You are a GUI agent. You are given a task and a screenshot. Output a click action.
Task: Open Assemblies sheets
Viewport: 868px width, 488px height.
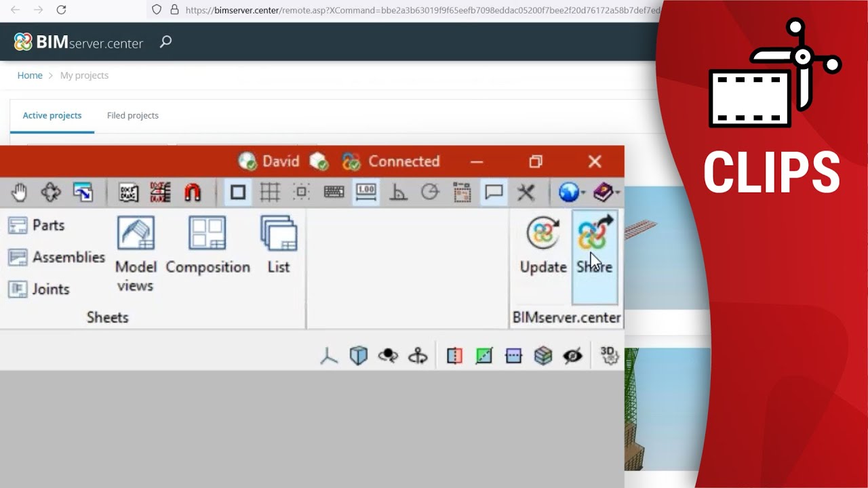point(56,258)
